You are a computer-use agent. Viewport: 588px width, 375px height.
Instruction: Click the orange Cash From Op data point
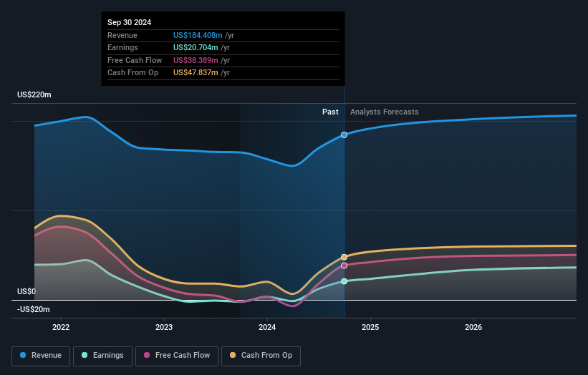[344, 257]
